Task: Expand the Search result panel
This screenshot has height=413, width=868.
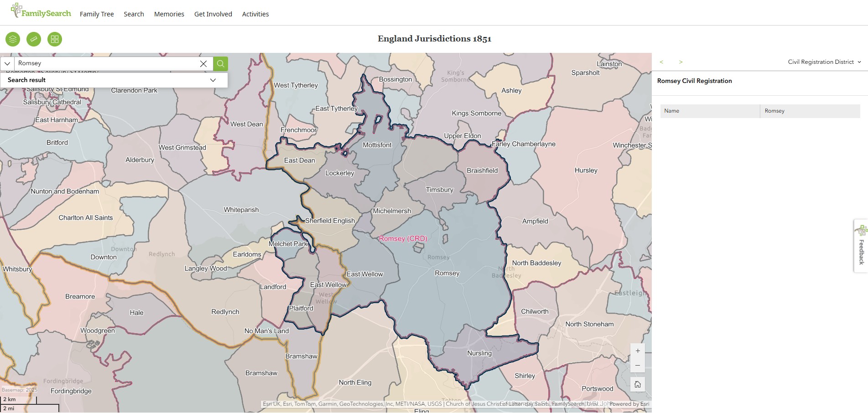Action: pos(213,80)
